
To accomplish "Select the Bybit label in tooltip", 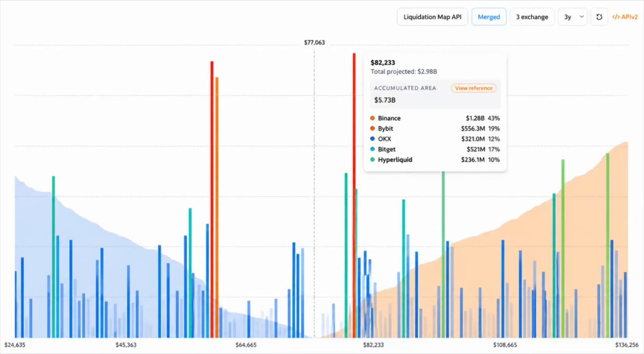I will point(386,129).
